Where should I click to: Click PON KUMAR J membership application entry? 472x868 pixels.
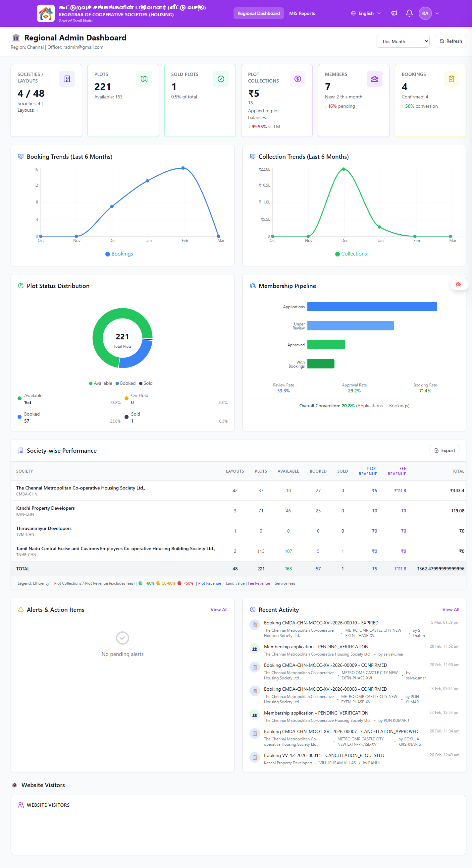click(354, 716)
